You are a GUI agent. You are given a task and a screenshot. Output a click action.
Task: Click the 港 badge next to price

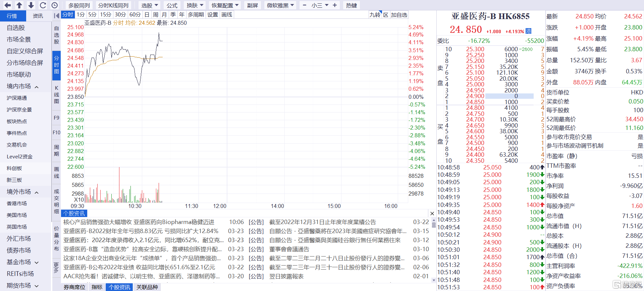pos(529,31)
